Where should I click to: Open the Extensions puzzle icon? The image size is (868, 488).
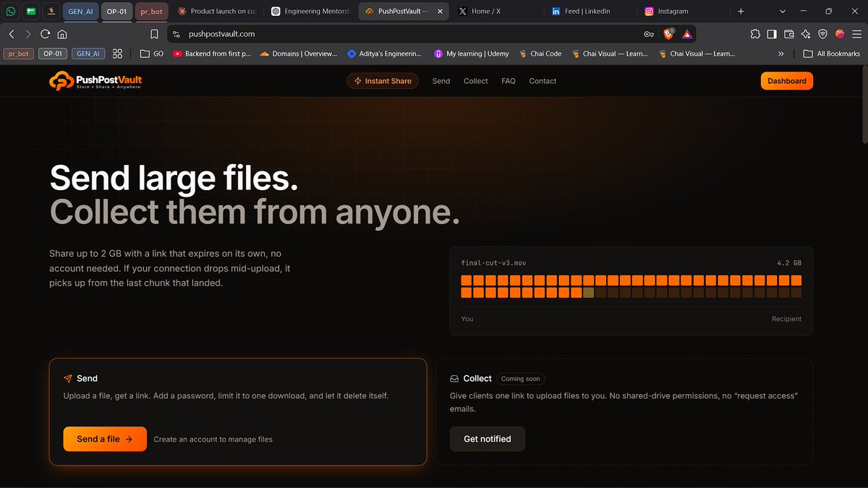pos(755,34)
